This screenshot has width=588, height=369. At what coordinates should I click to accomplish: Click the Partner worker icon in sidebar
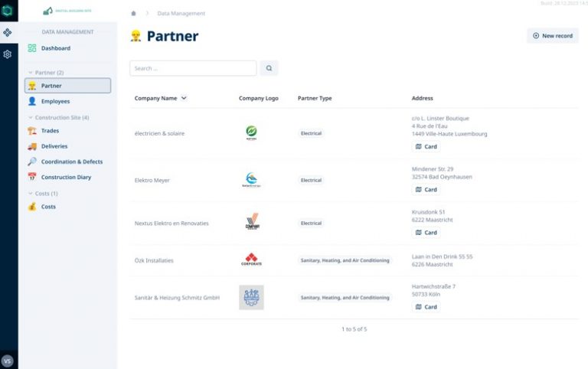click(x=32, y=86)
